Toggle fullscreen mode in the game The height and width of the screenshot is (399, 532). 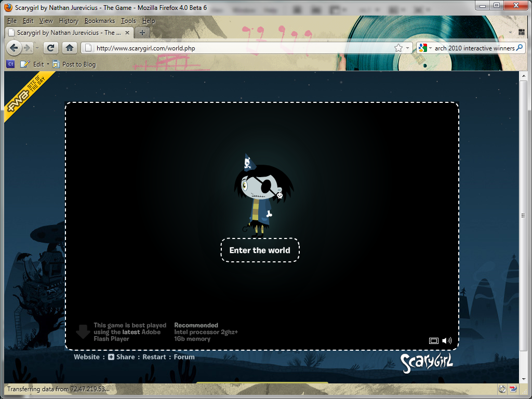[434, 341]
